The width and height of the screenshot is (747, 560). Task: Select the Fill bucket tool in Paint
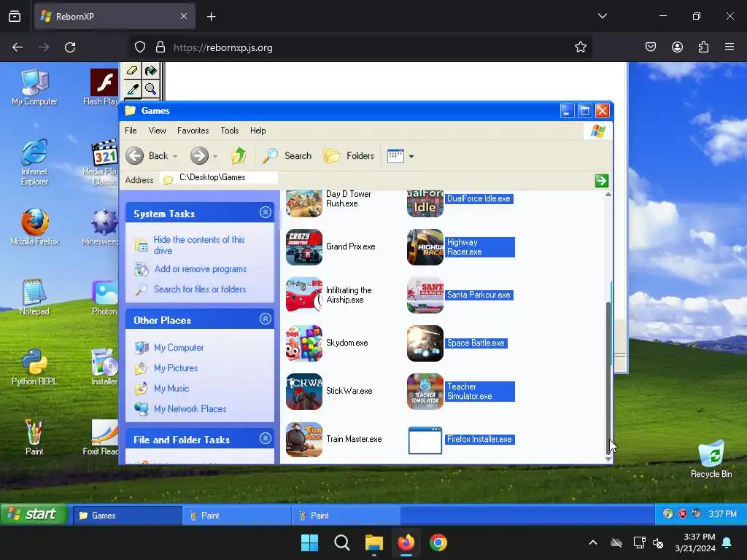coord(151,71)
